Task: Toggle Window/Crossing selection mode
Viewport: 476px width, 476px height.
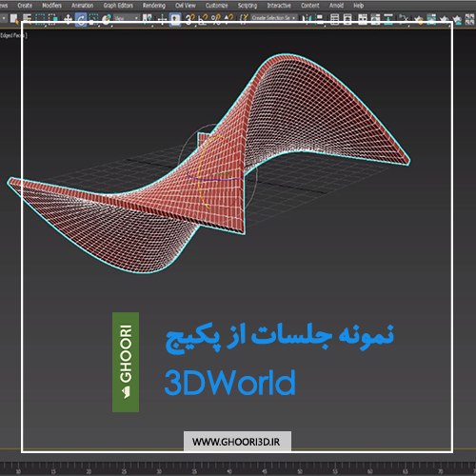Action: 52,20
